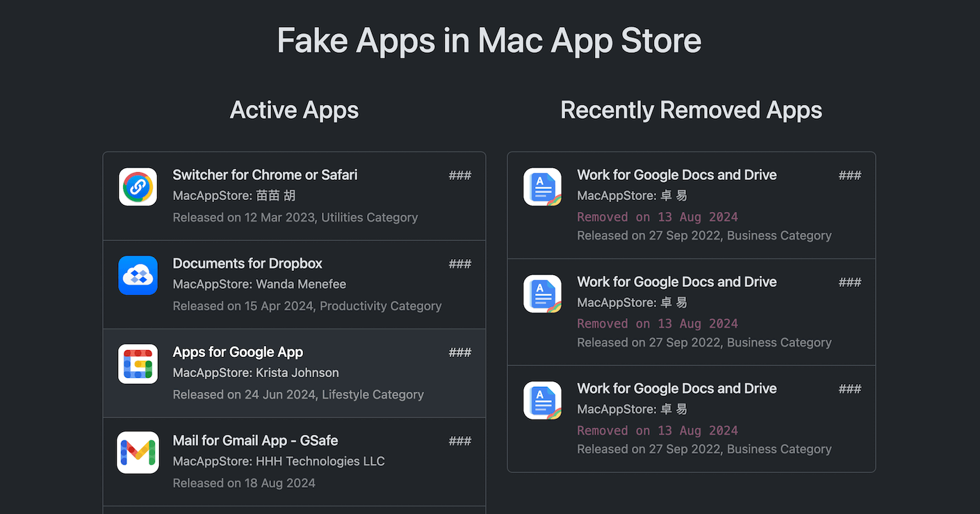Click 'Released on 12 Mar 2023, Utilities Category'
The width and height of the screenshot is (980, 514).
click(295, 217)
